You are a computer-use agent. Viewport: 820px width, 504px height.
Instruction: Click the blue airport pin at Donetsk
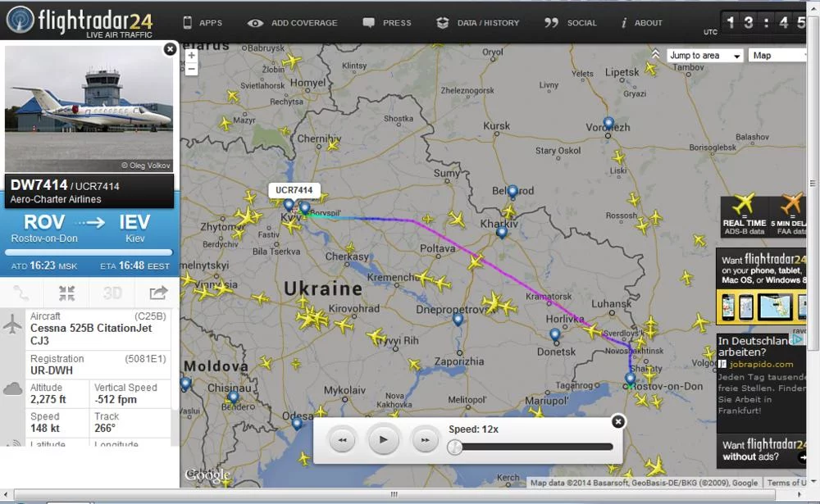coord(555,334)
